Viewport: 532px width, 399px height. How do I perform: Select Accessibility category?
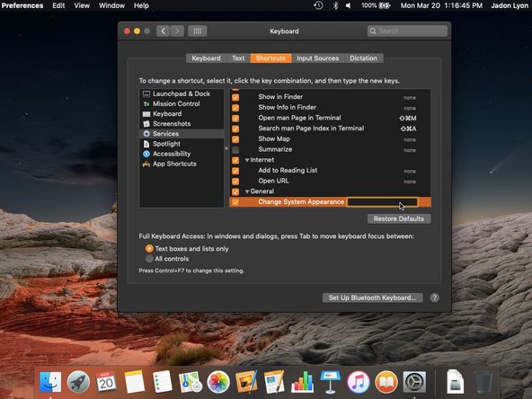click(x=182, y=154)
